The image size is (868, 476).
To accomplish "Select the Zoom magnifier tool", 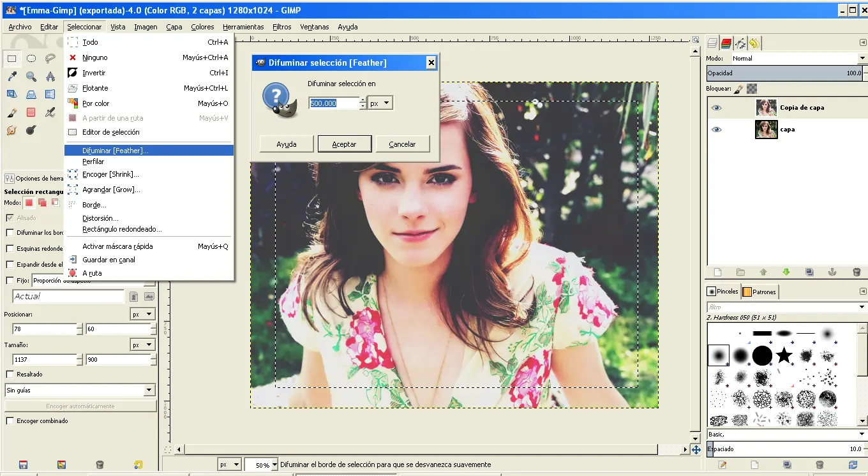I will point(31,77).
